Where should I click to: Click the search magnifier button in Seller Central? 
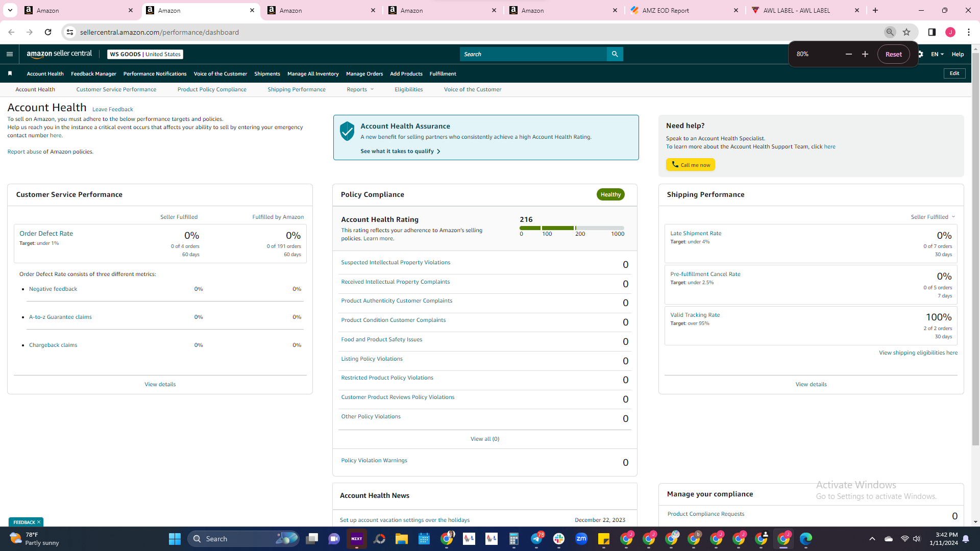(615, 54)
